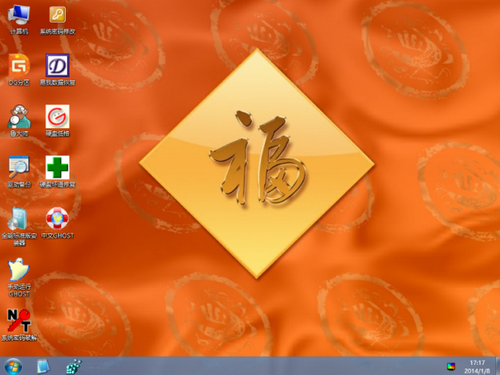Image resolution: width=500 pixels, height=375 pixels.
Task: Select the 计算机 label text
Action: click(19, 32)
